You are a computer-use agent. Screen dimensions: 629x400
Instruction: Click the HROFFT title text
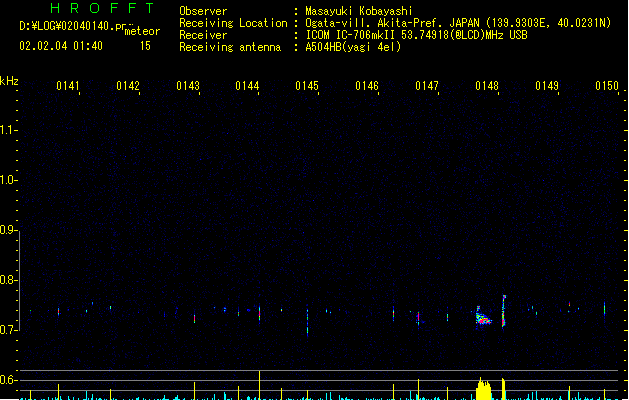tap(102, 8)
